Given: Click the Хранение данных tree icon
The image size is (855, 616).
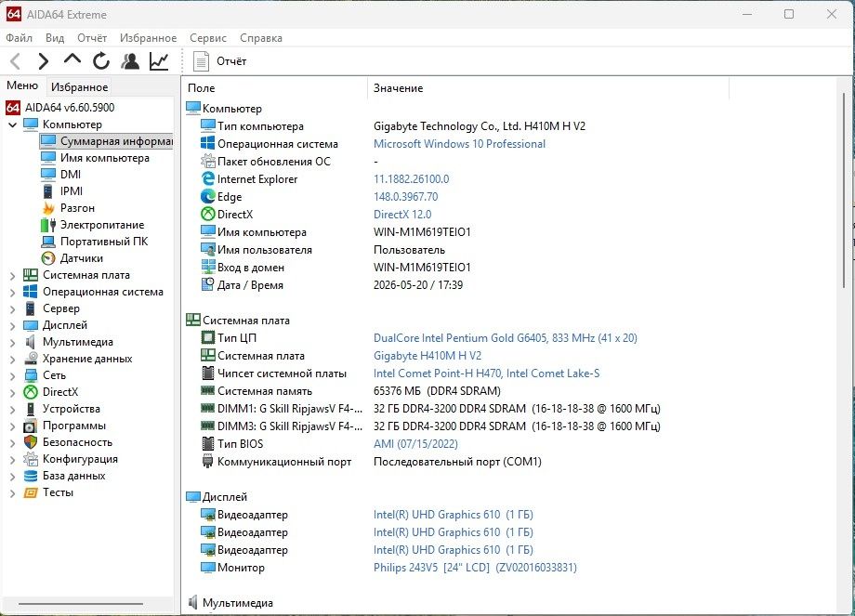Looking at the screenshot, I should 31,359.
